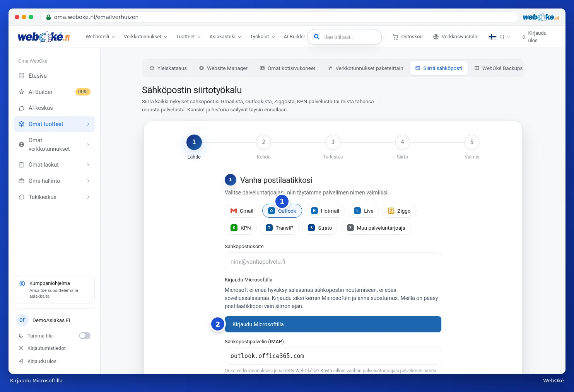
Task: Select Live as provider
Action: (364, 211)
